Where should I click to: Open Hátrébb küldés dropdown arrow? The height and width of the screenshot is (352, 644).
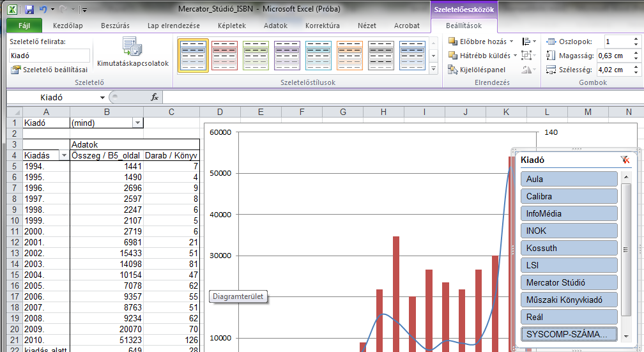tap(515, 56)
